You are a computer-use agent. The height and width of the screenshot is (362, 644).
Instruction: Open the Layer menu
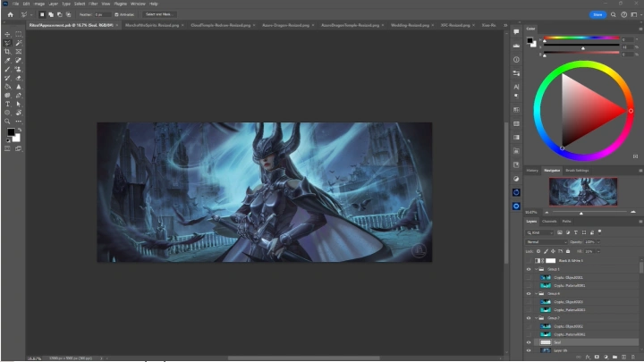click(54, 4)
